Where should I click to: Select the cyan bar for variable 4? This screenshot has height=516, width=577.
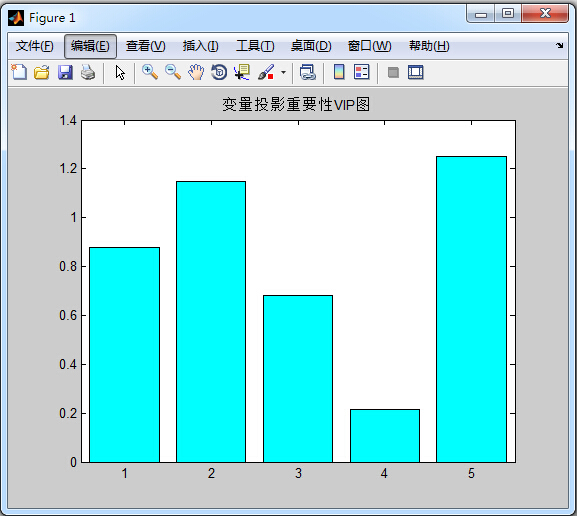[385, 436]
